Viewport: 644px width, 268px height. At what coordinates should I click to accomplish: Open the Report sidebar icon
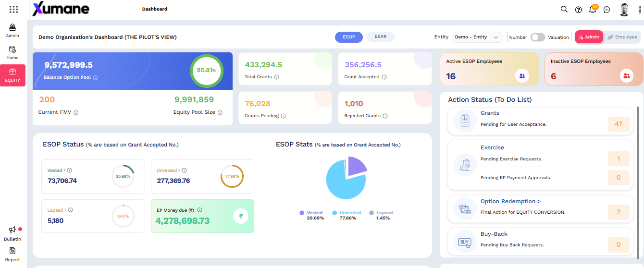point(12,251)
